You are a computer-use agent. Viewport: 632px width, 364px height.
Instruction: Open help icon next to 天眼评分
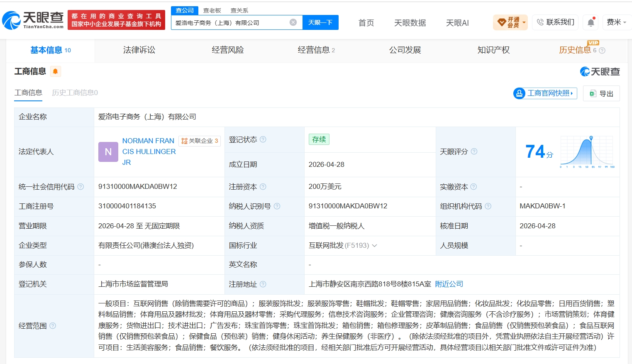point(474,151)
